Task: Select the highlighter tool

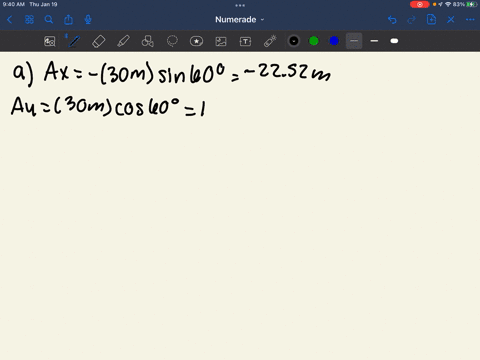Action: pyautogui.click(x=123, y=41)
